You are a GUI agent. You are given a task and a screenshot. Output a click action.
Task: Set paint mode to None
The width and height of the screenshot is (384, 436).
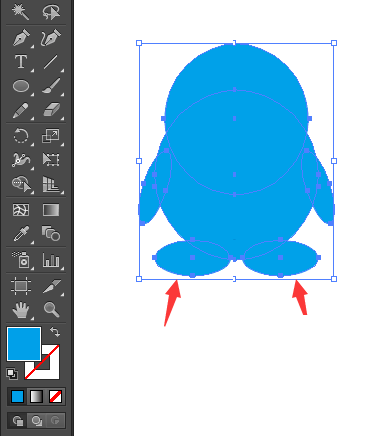point(55,397)
